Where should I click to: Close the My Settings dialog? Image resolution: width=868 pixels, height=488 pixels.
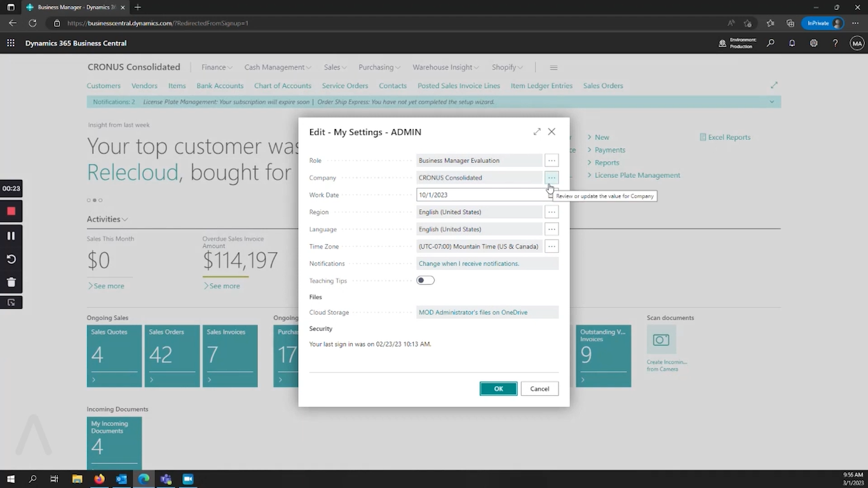pyautogui.click(x=552, y=132)
